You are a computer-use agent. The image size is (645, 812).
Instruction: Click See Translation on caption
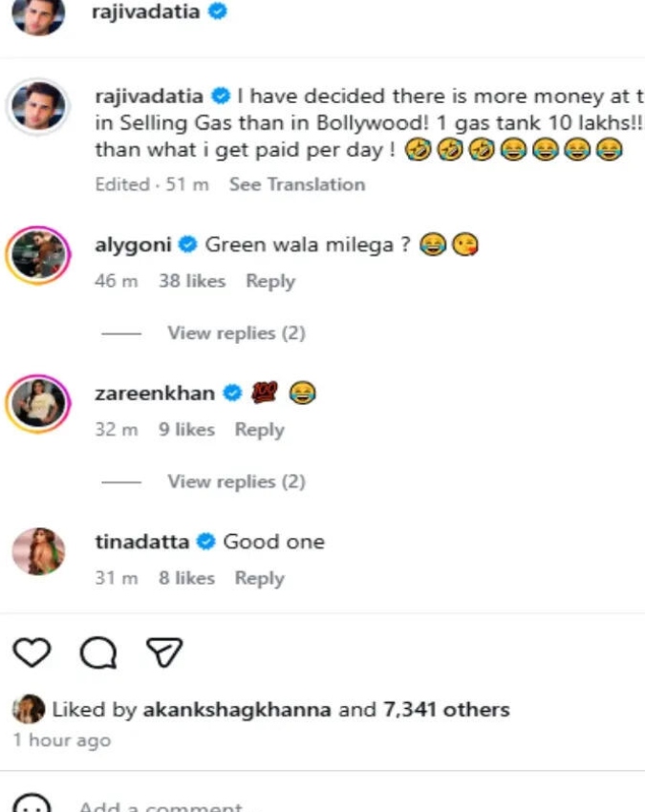pos(296,184)
